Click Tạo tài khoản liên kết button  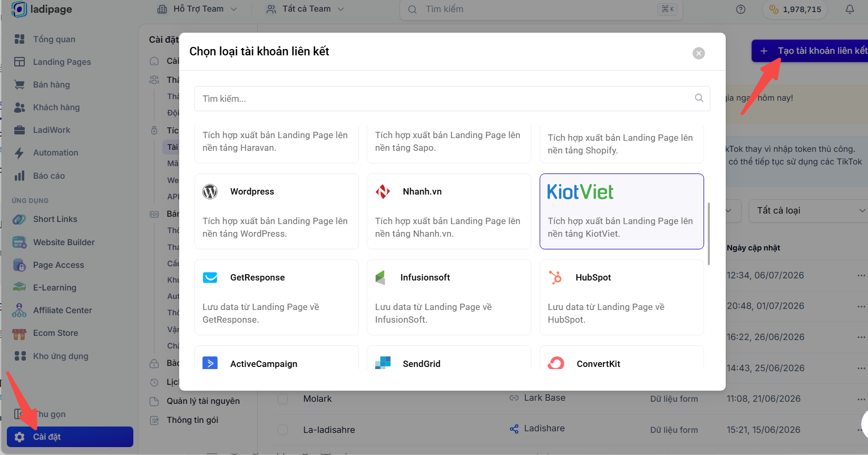(x=810, y=51)
